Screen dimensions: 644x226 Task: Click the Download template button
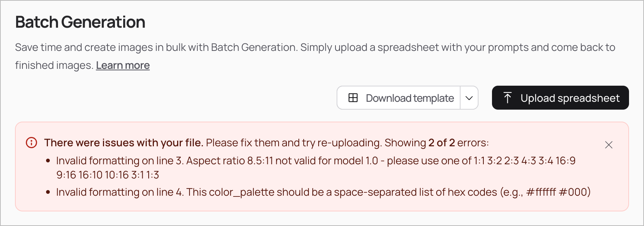tap(398, 98)
